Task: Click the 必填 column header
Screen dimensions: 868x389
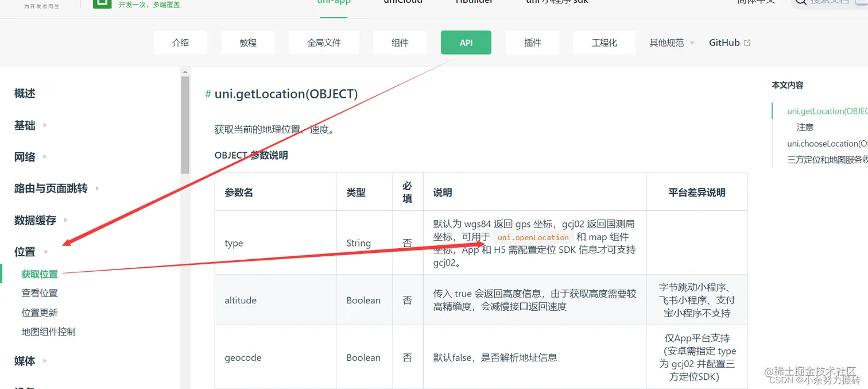Action: coord(407,192)
